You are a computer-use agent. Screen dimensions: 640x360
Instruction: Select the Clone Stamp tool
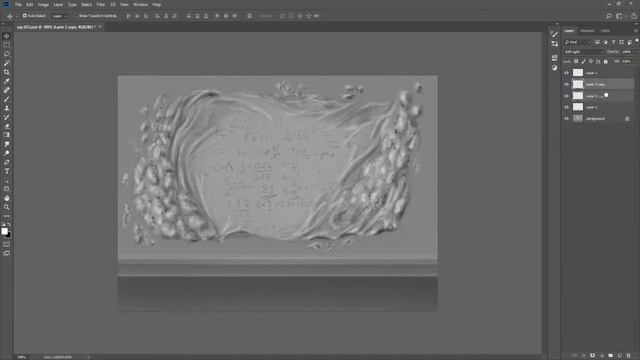click(x=7, y=108)
